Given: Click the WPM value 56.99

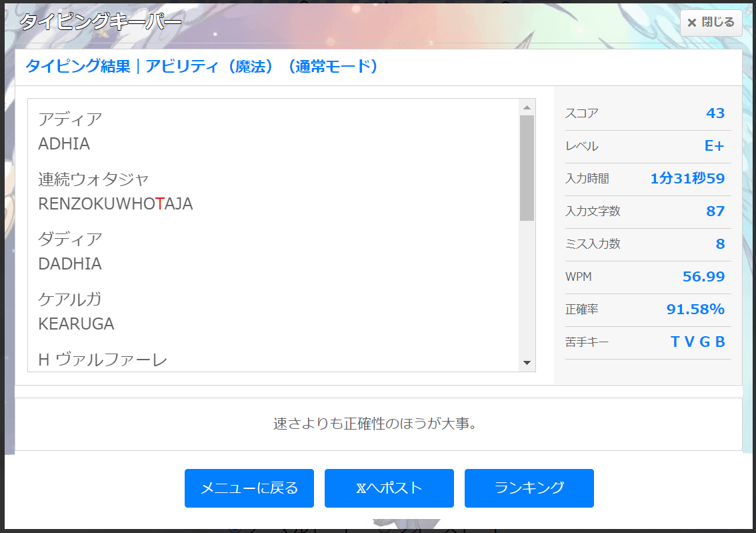Looking at the screenshot, I should (703, 277).
